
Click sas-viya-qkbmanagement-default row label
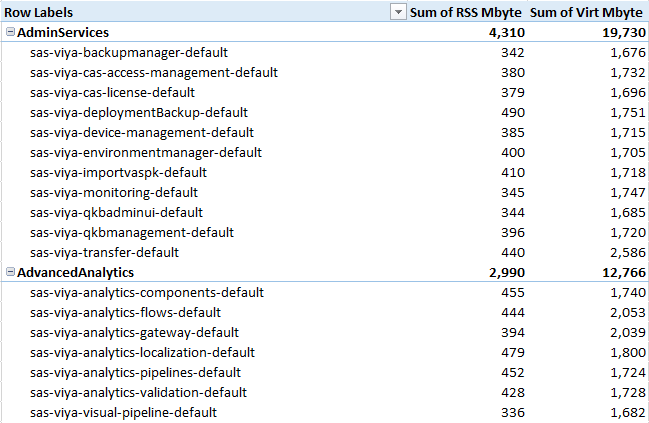tap(132, 233)
